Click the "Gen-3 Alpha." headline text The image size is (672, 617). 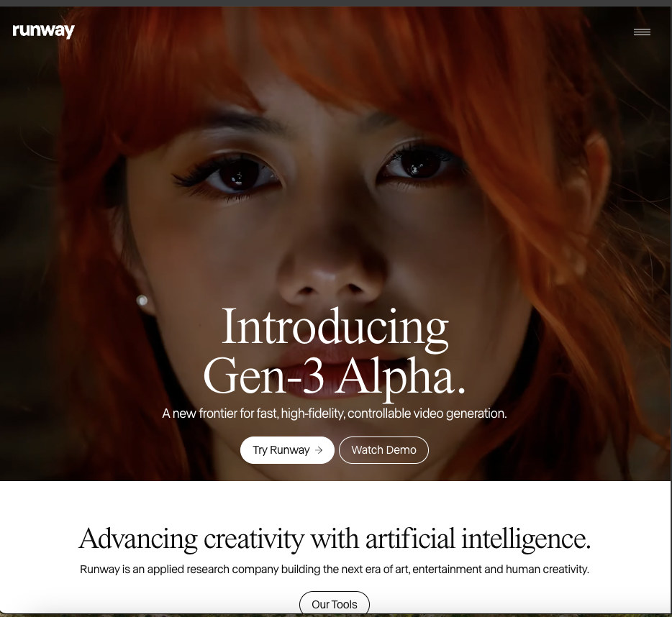point(335,377)
